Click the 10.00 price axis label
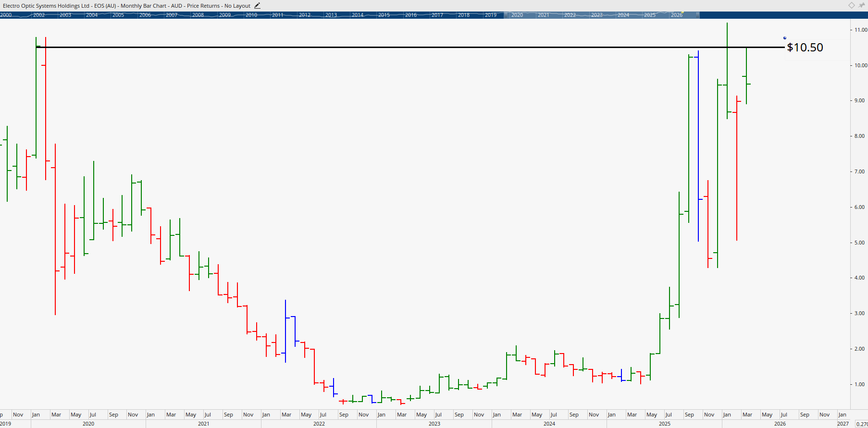 (x=860, y=65)
